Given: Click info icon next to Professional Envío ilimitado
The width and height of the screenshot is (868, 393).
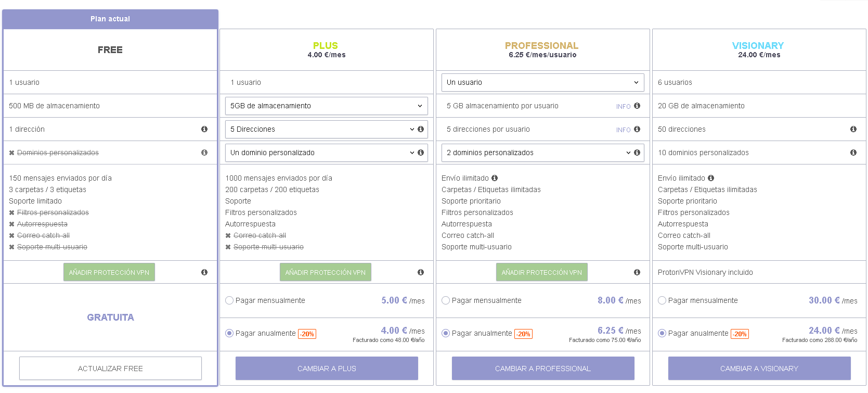Looking at the screenshot, I should (495, 178).
